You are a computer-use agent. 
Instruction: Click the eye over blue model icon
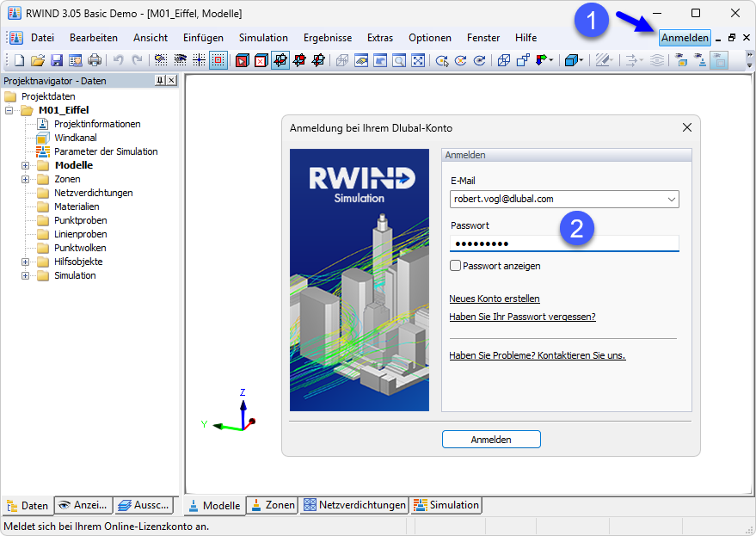click(700, 60)
